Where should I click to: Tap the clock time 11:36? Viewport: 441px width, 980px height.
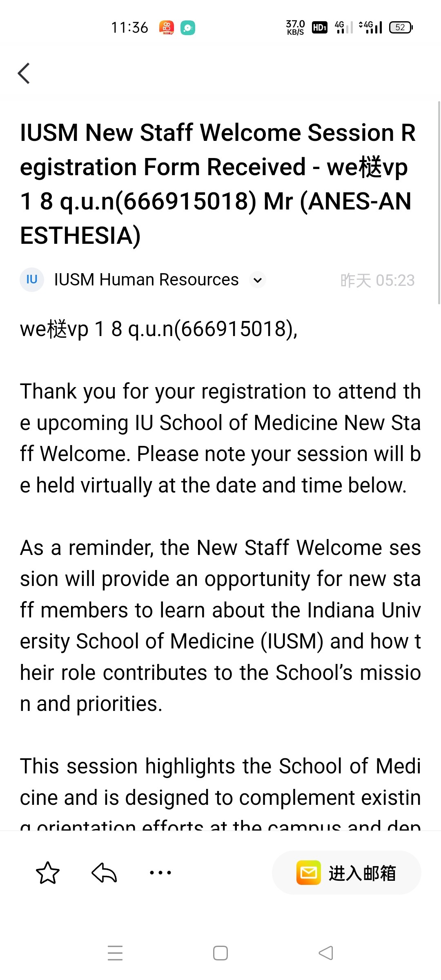129,28
